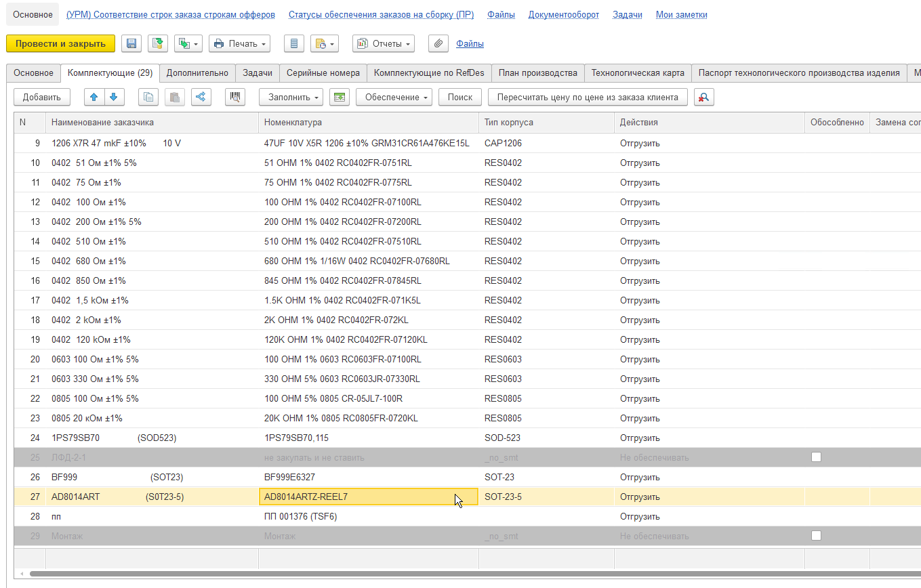Open the Технологическая карта tab
Screen dimensions: 921x588
(637, 73)
